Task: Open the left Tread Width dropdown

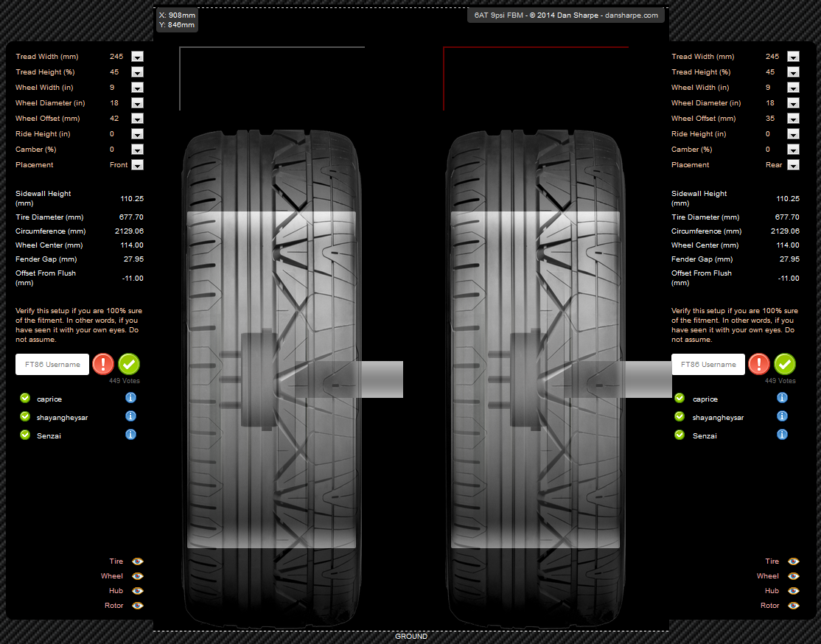Action: tap(137, 57)
